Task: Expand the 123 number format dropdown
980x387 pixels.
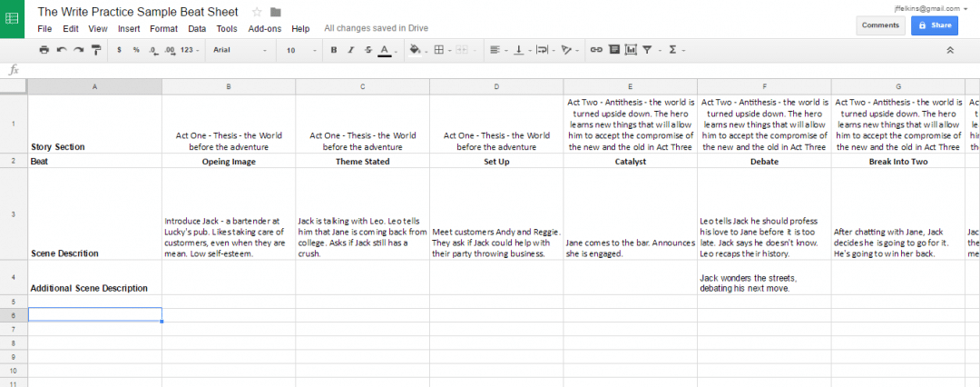Action: 191,50
